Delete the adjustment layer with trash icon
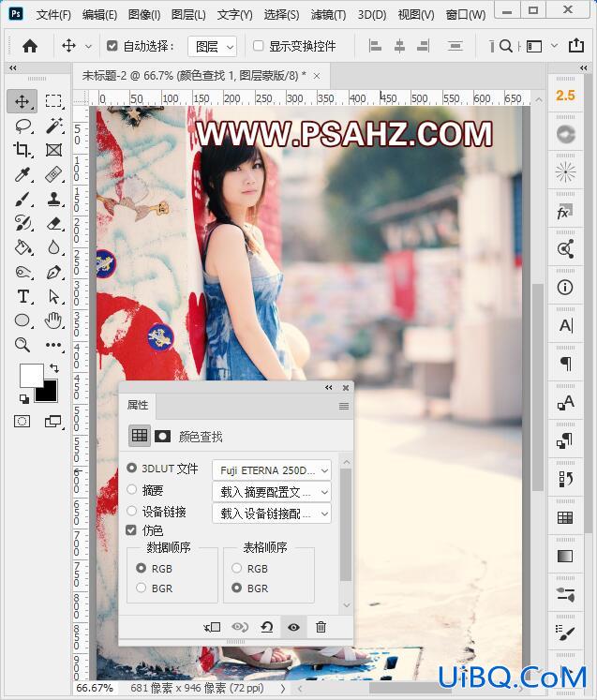Viewport: 597px width, 700px height. click(x=321, y=627)
